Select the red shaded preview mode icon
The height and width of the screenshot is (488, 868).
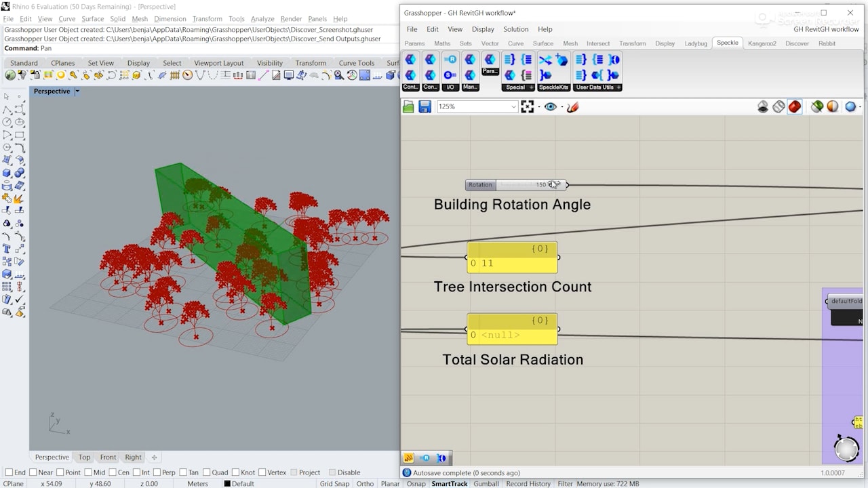(x=795, y=107)
